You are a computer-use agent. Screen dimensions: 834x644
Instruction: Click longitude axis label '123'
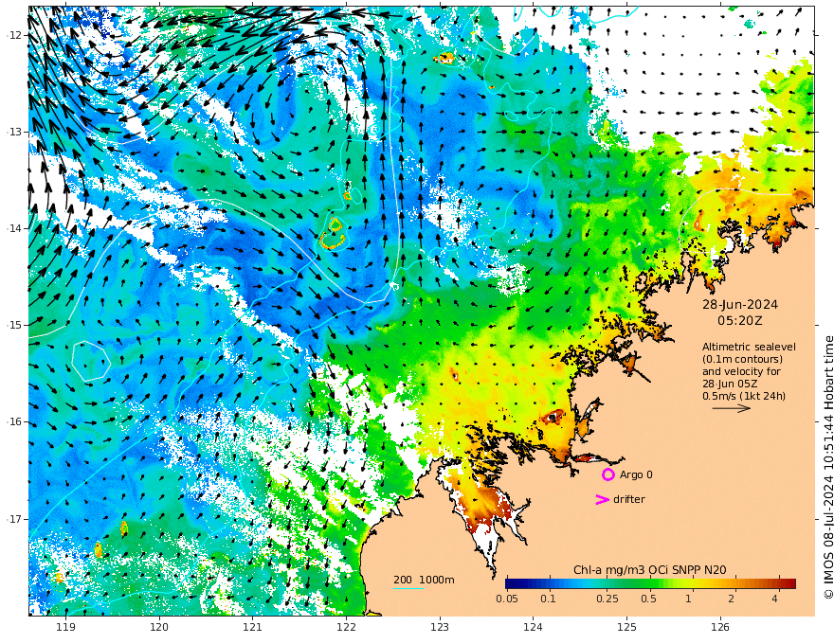coord(440,628)
